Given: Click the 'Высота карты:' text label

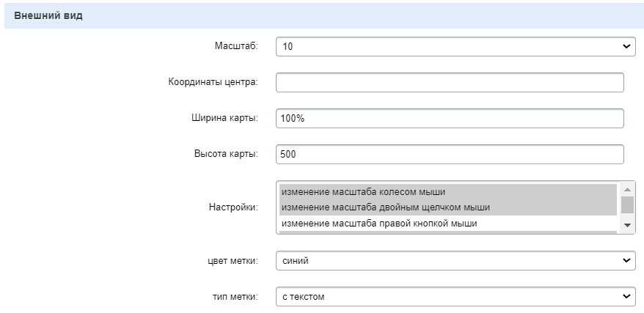Looking at the screenshot, I should tap(226, 155).
